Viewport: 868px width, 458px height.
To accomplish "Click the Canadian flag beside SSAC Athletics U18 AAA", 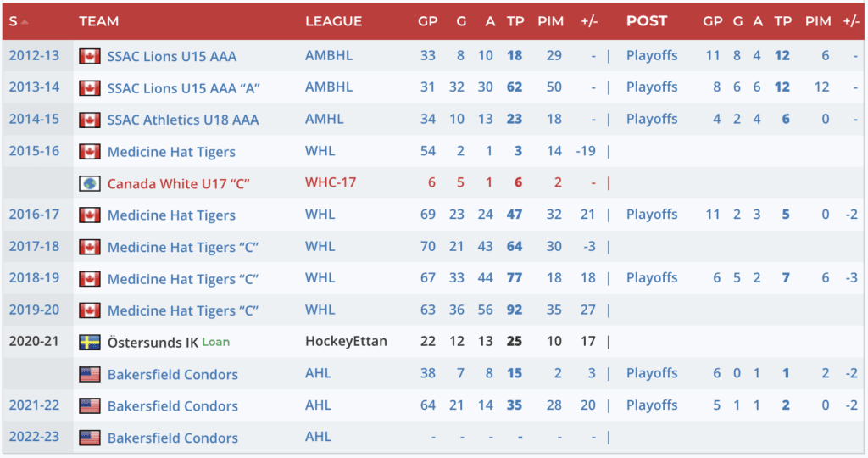I will click(x=89, y=120).
